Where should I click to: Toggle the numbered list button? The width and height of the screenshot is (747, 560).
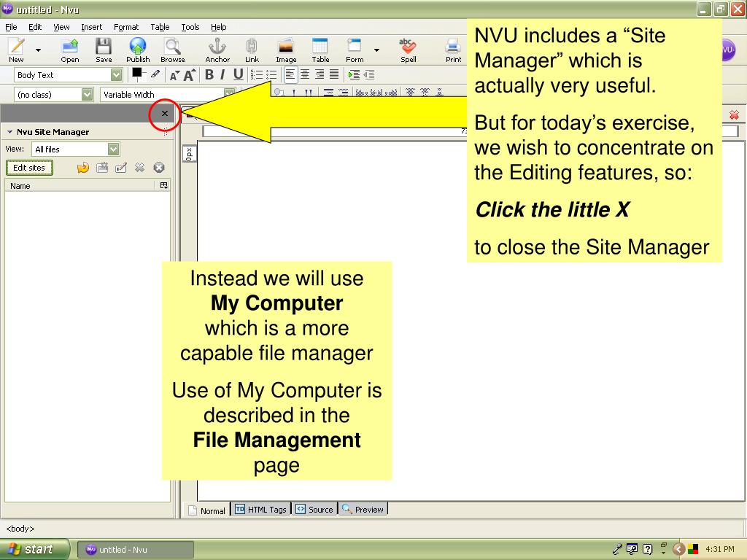tap(257, 75)
